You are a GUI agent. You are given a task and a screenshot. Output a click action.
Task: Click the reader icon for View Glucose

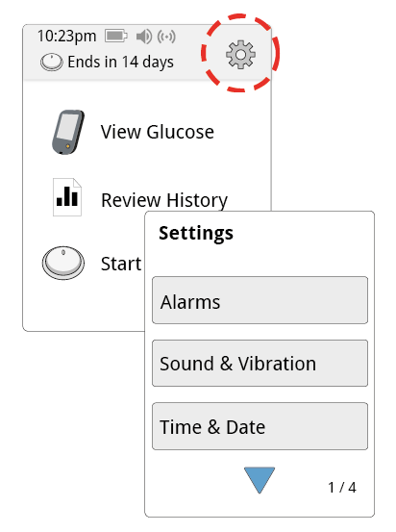click(68, 132)
